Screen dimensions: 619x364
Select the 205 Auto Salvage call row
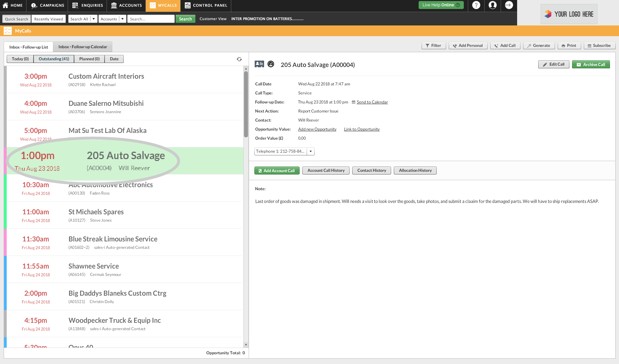click(124, 161)
